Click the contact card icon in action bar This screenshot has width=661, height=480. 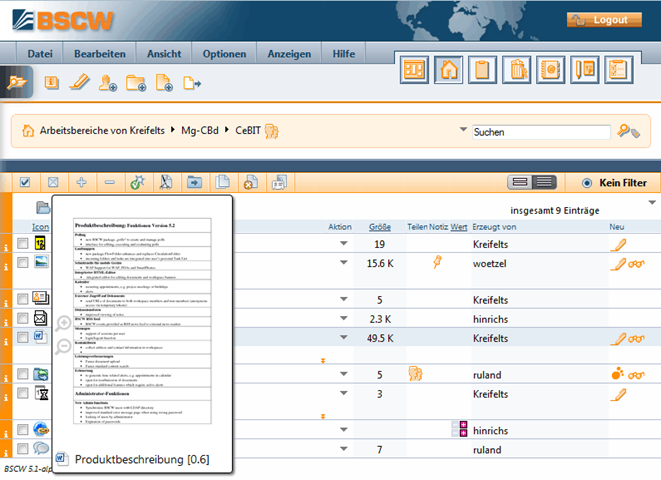tap(279, 182)
